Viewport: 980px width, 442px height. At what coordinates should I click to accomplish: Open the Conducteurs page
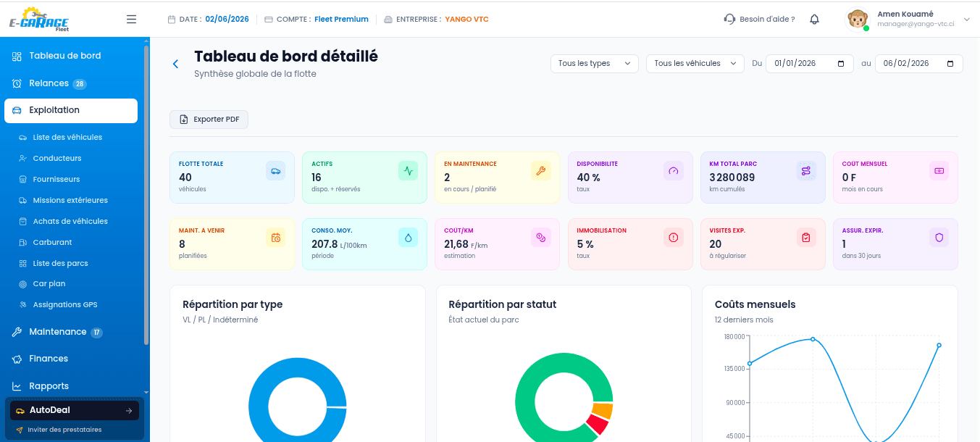pos(57,158)
